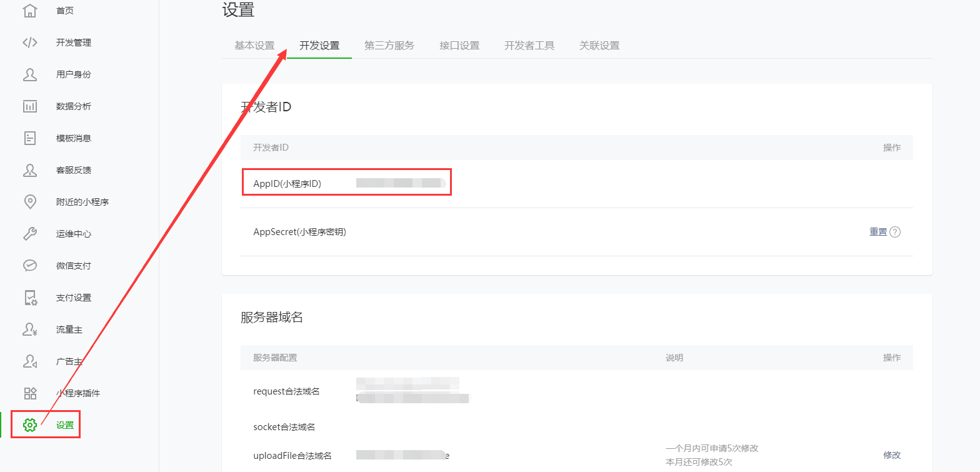Screen dimensions: 980x472
Task: Select the 运维中心 wrench icon
Action: (x=30, y=234)
